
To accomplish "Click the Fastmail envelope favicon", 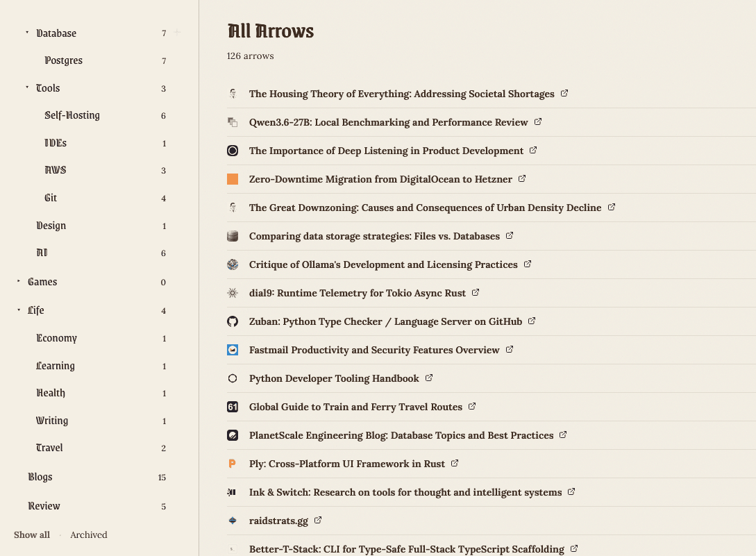I will point(233,350).
